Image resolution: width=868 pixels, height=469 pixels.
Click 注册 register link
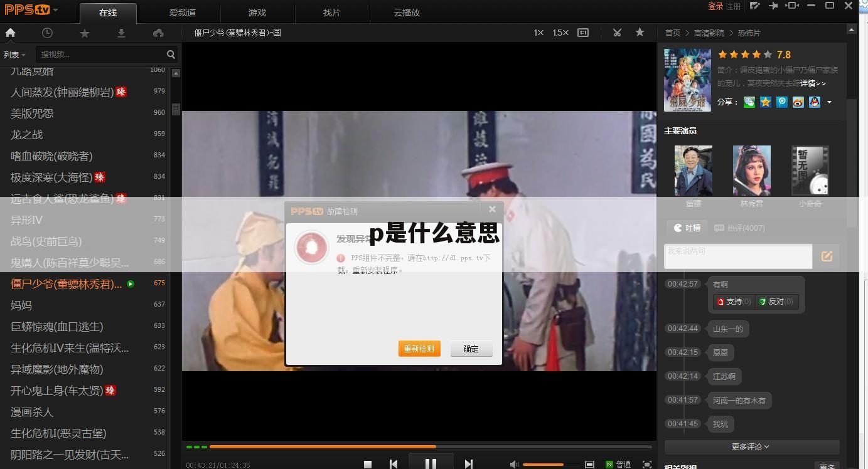pos(734,6)
